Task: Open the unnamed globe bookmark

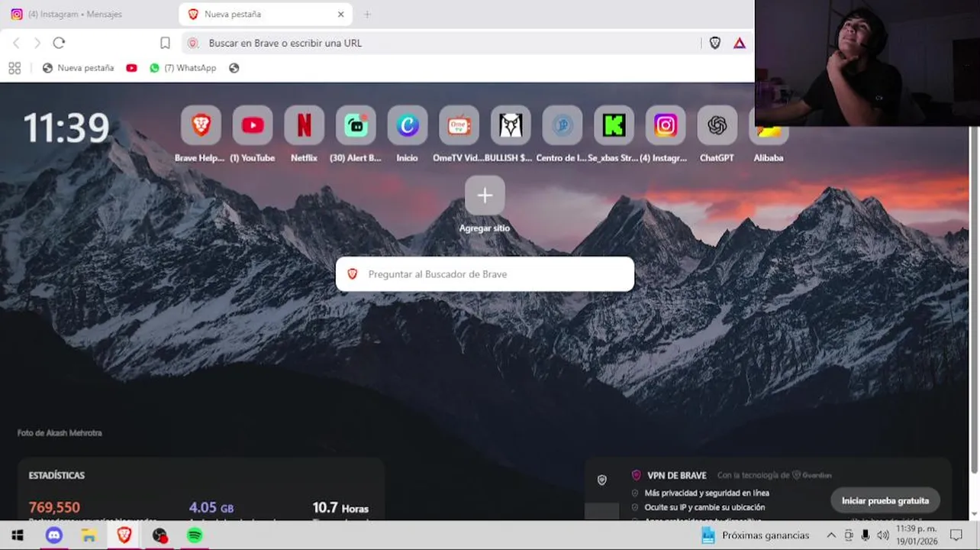Action: click(234, 68)
